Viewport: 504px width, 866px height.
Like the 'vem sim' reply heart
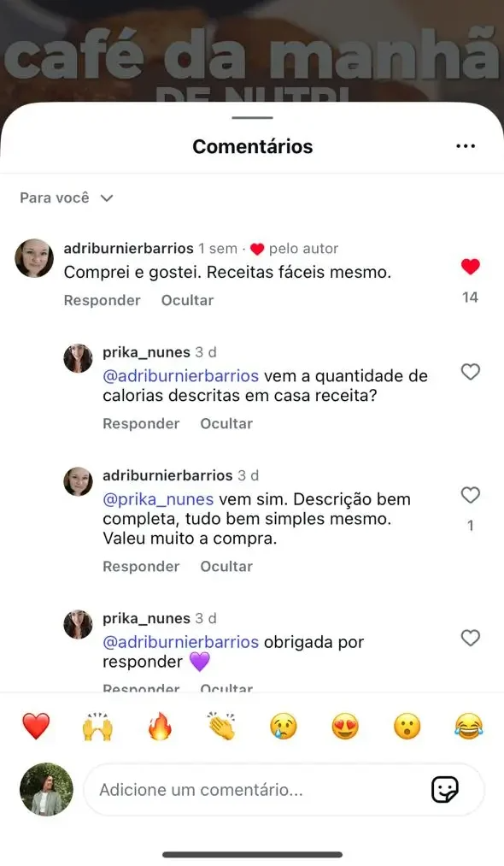(471, 495)
